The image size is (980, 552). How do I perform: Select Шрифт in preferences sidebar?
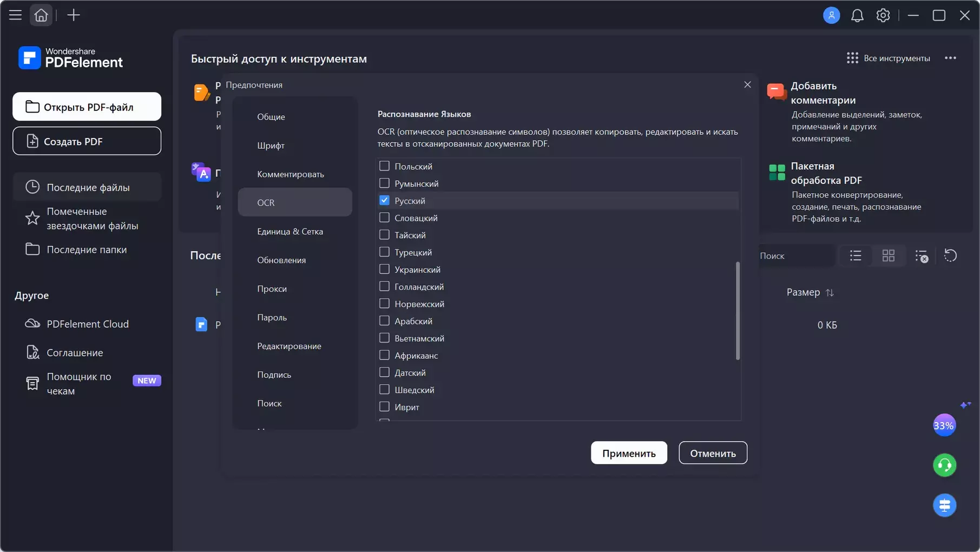271,146
